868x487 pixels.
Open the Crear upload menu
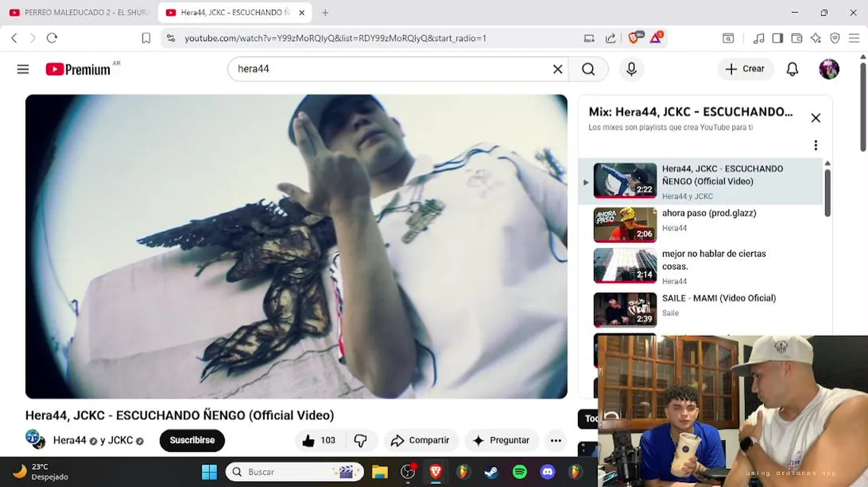(745, 69)
